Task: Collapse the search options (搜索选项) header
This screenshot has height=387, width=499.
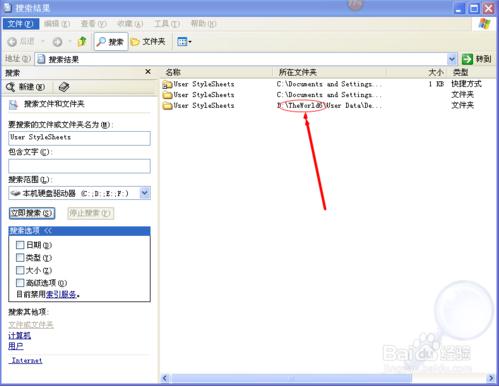Action: pyautogui.click(x=79, y=231)
